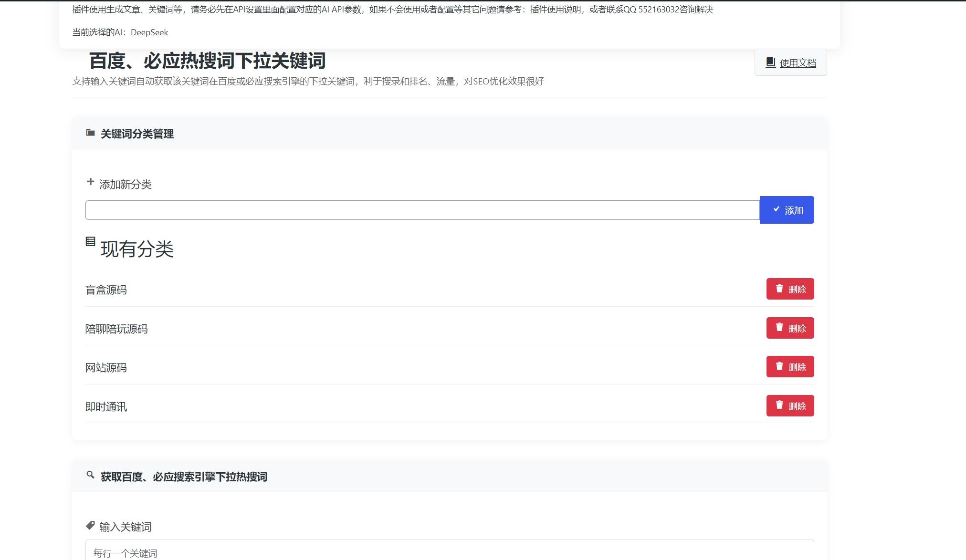Viewport: 966px width, 560px height.
Task: Click the magnifier icon beside 获取百度、必应搜索引擎下拉热搜词
Action: coord(90,475)
